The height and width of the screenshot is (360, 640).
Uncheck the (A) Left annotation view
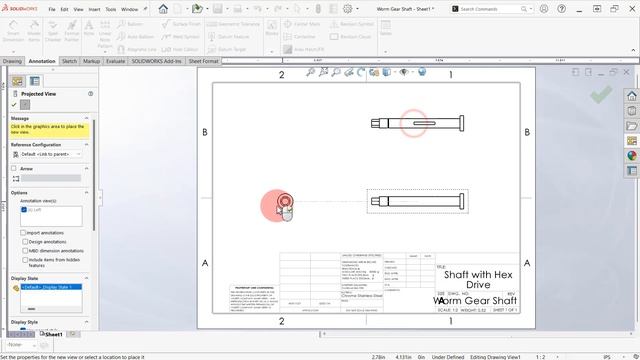[x=24, y=210]
